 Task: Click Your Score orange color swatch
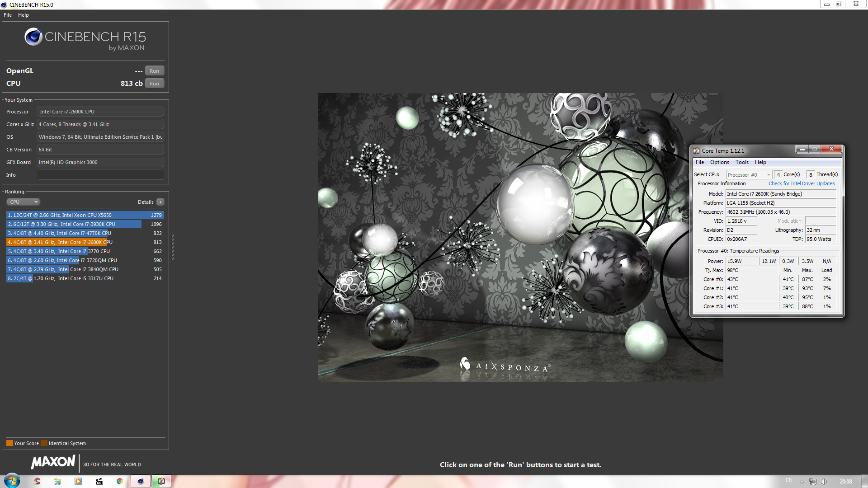(x=9, y=443)
